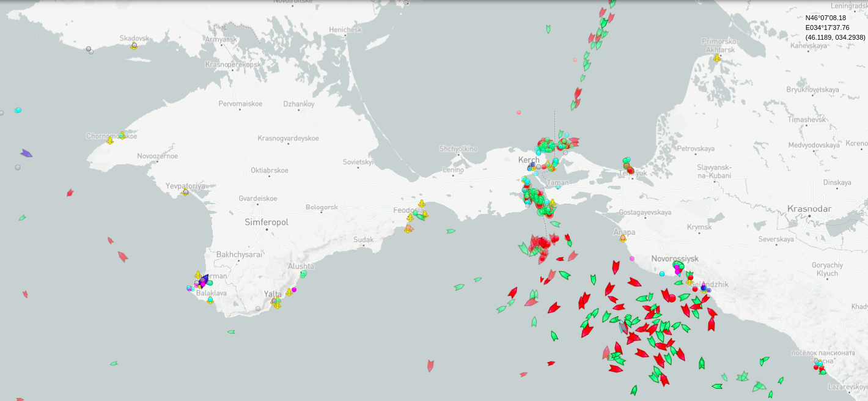
Task: Click the anchor icon at Primorsko-Akhtarsk
Action: [716, 58]
